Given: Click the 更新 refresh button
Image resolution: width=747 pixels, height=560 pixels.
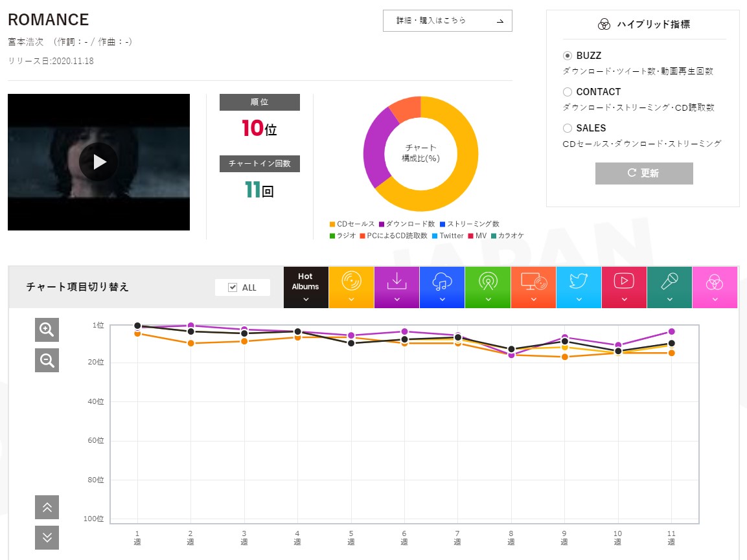Looking at the screenshot, I should pos(644,174).
